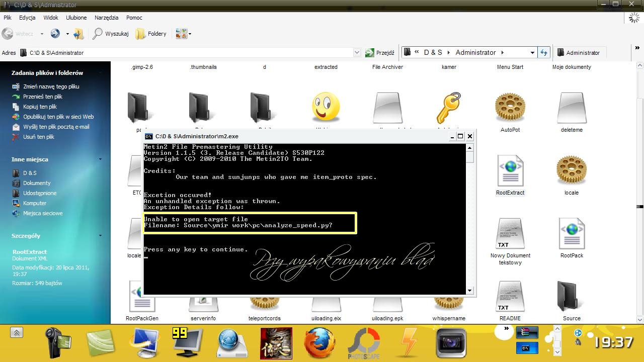Click console window scrollbar down arrow

pos(470,291)
